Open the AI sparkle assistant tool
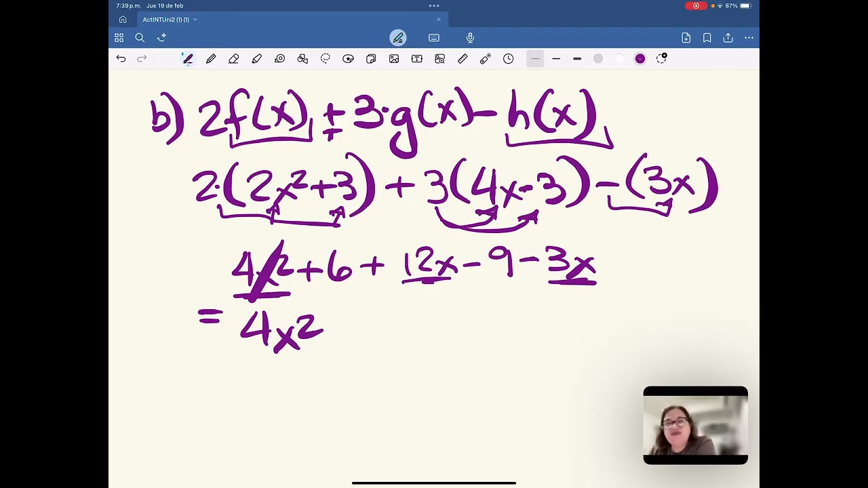Viewport: 868px width, 488px height. [x=161, y=38]
